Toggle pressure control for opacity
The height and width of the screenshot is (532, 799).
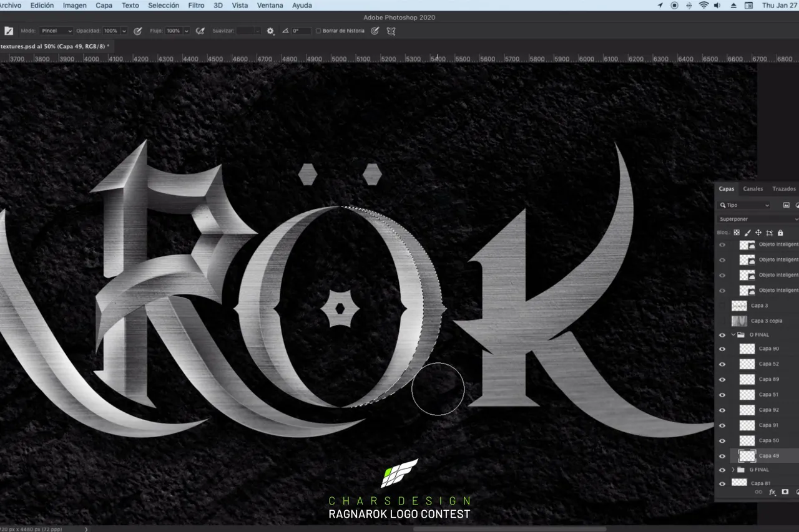point(137,31)
